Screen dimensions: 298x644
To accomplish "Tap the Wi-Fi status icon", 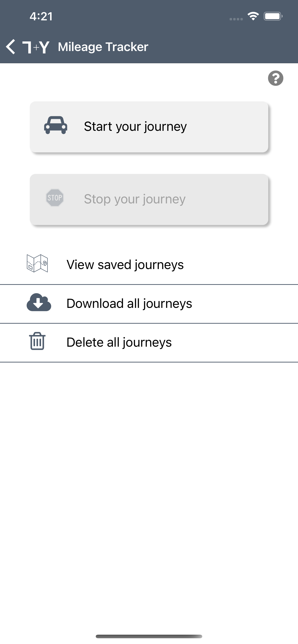I will 253,16.
